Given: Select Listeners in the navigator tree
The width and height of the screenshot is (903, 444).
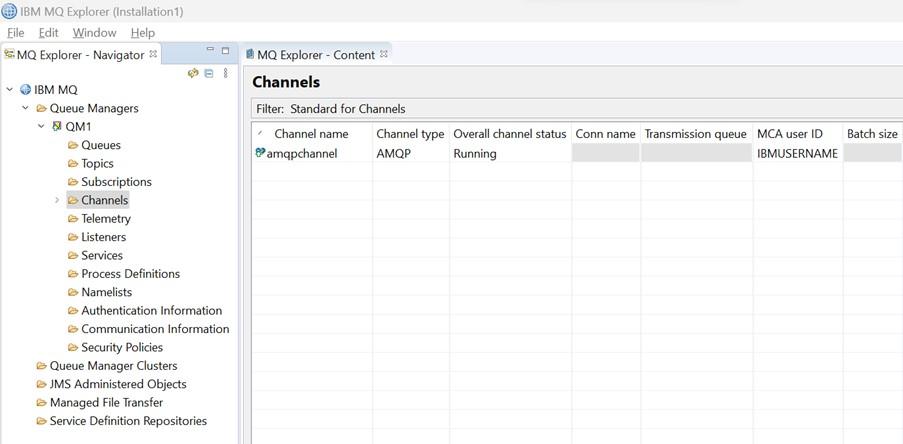Looking at the screenshot, I should pos(104,237).
